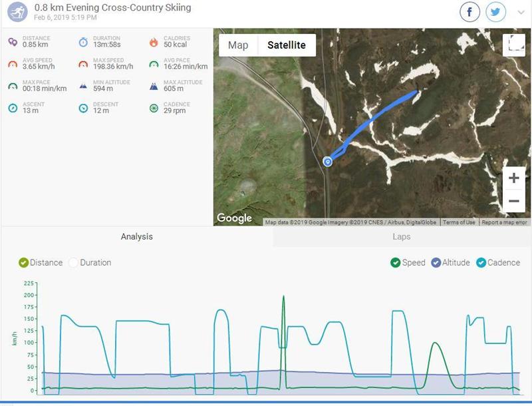Open the Analysis tab

(137, 236)
